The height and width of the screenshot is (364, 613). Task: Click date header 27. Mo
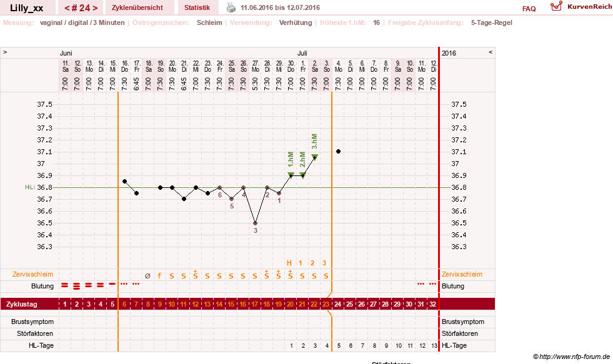256,66
